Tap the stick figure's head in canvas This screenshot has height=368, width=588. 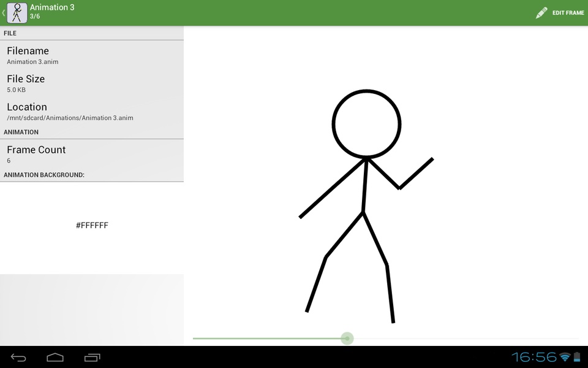(366, 124)
